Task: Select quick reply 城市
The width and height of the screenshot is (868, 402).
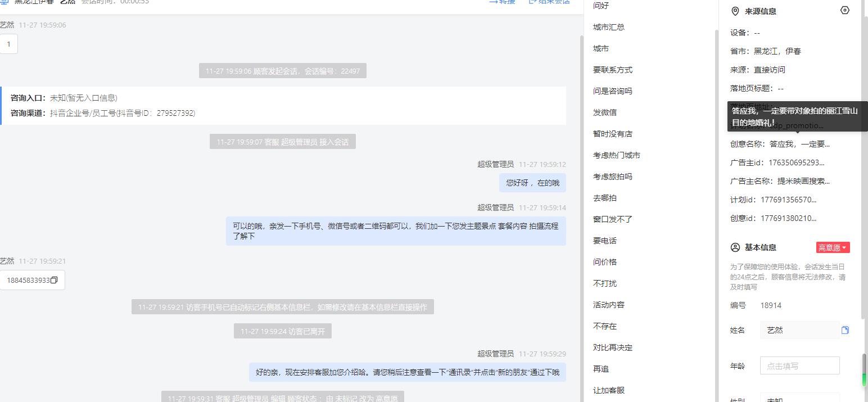Action: tap(601, 48)
